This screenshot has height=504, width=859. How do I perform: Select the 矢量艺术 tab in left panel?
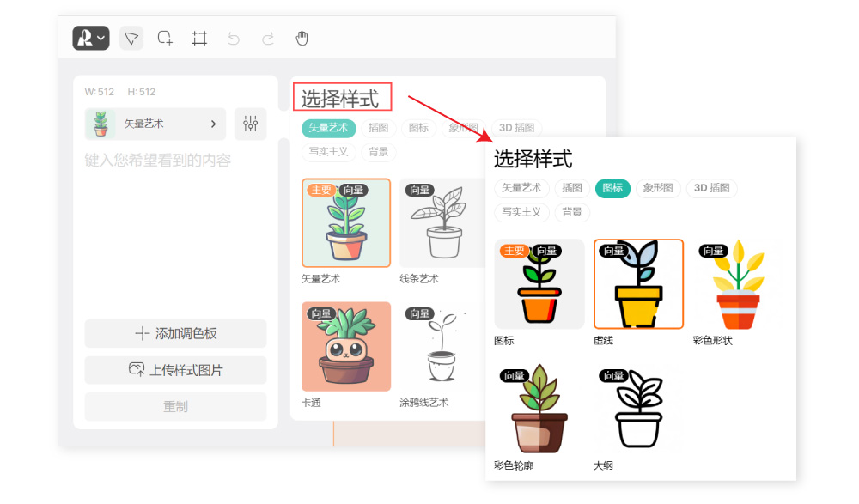pyautogui.click(x=328, y=128)
